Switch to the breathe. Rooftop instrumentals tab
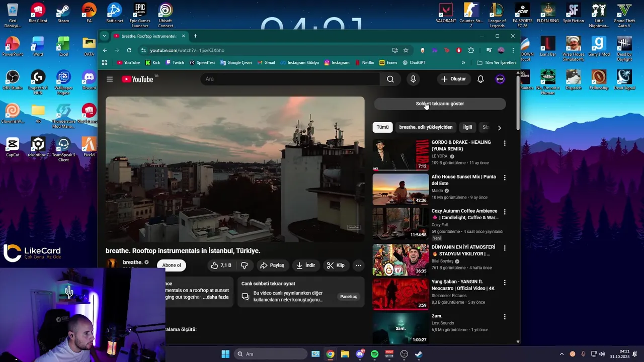Viewport: 644px width, 362px height. (149, 36)
